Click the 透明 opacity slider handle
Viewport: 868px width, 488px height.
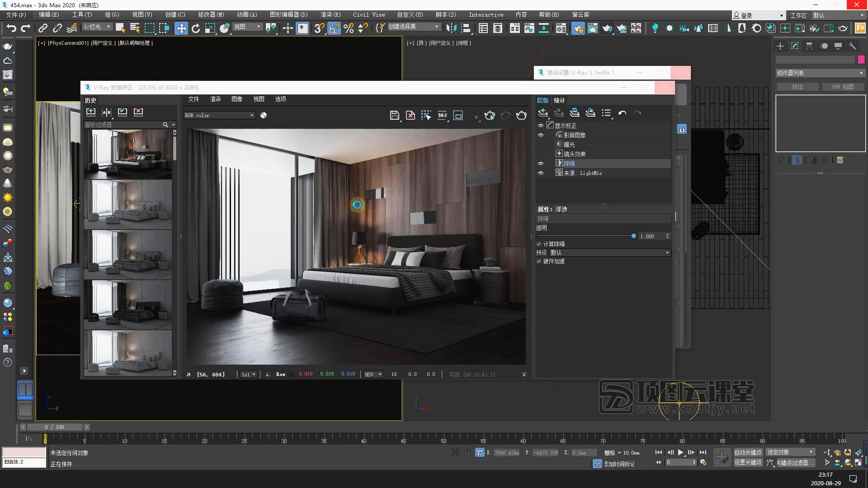[633, 236]
